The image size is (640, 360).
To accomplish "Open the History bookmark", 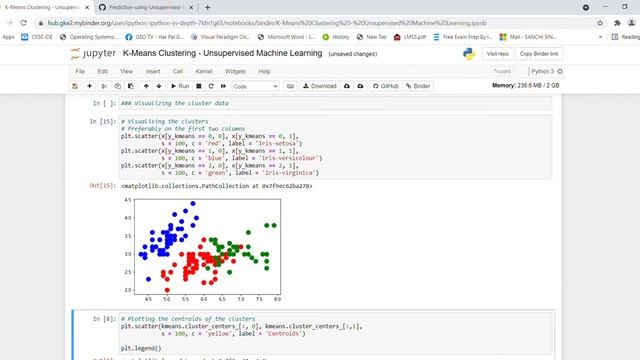I will point(336,37).
